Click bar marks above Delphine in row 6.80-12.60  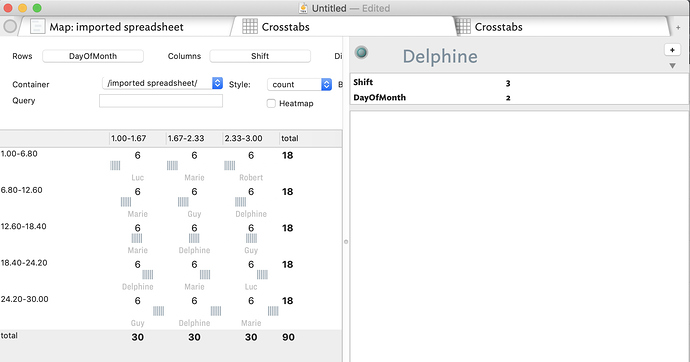240,202
